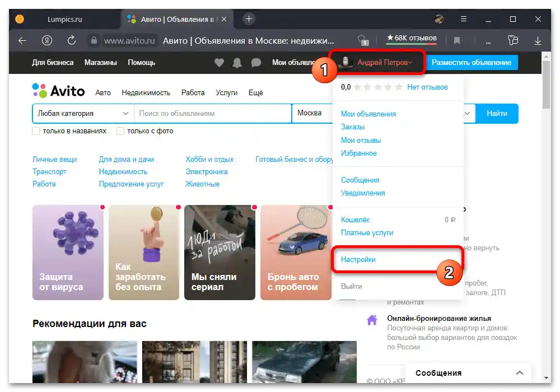Open the Услуги top category
Viewport: 560px width, 392px height.
[x=226, y=93]
